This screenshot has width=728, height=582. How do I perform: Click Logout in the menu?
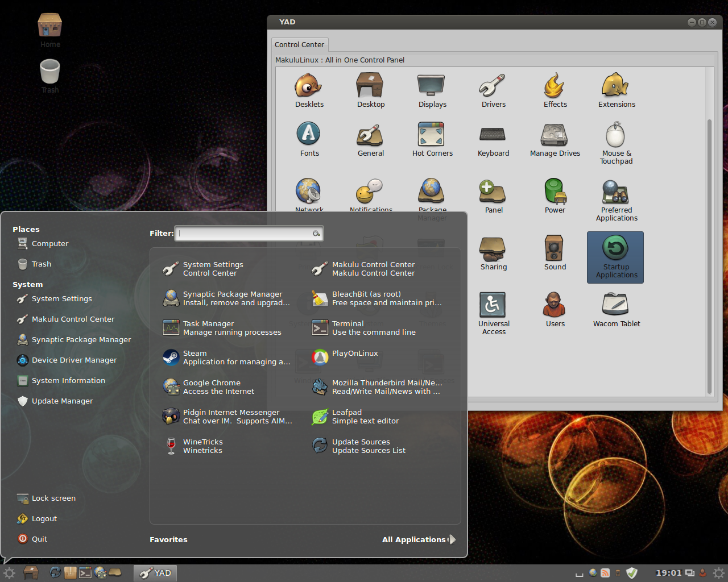(38, 519)
